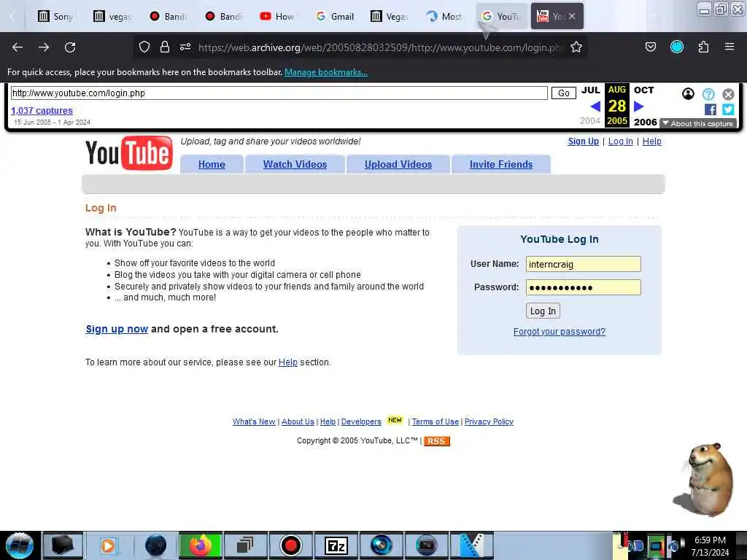Switch to the Most browser tab
This screenshot has height=560, width=747.
tap(444, 17)
